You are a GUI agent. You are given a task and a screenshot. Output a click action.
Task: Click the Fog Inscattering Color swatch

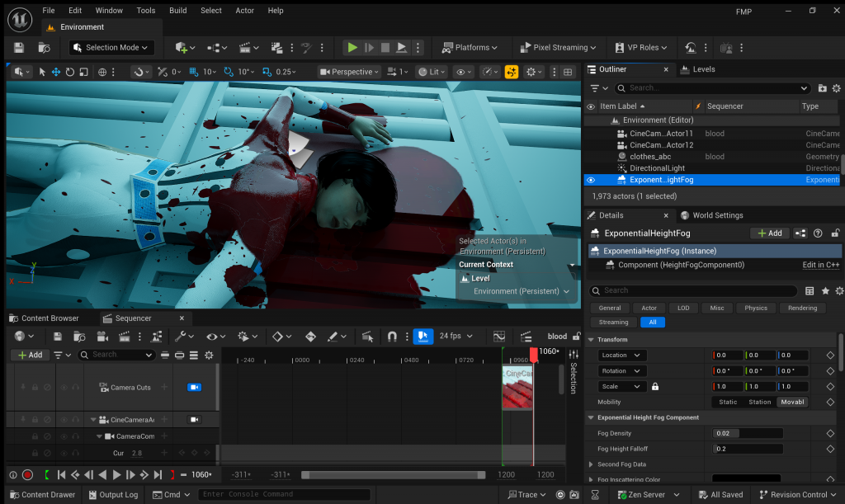tap(747, 479)
